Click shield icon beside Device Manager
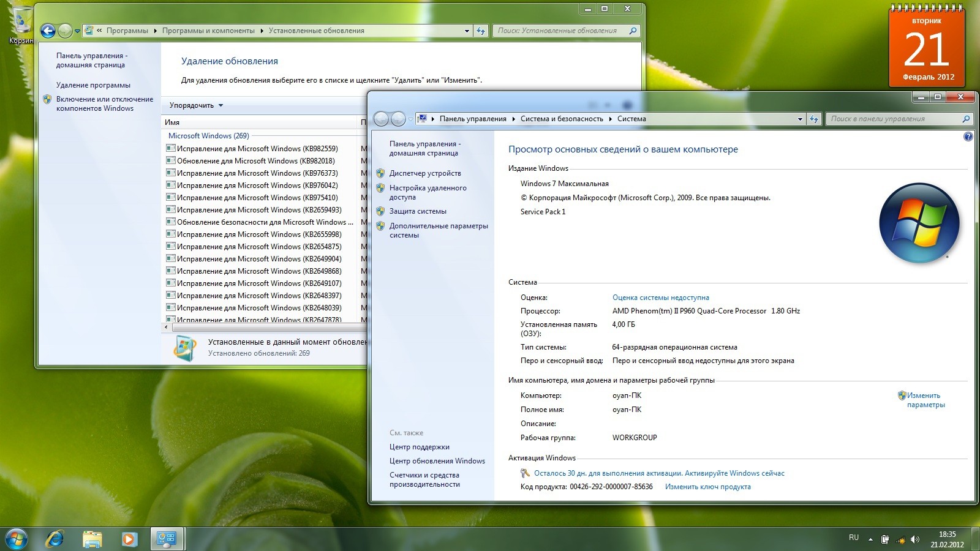The width and height of the screenshot is (980, 551). coord(380,173)
